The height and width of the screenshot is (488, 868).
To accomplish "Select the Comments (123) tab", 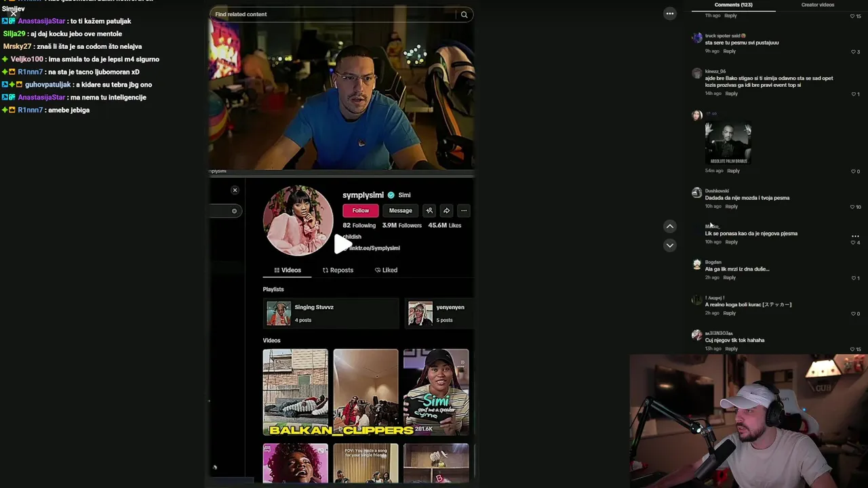I will click(733, 5).
